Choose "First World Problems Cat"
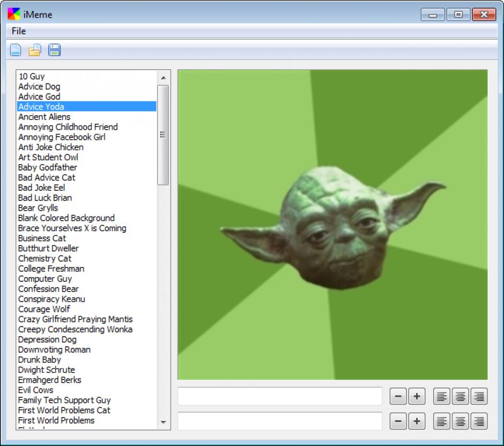The height and width of the screenshot is (446, 504). coord(87,410)
